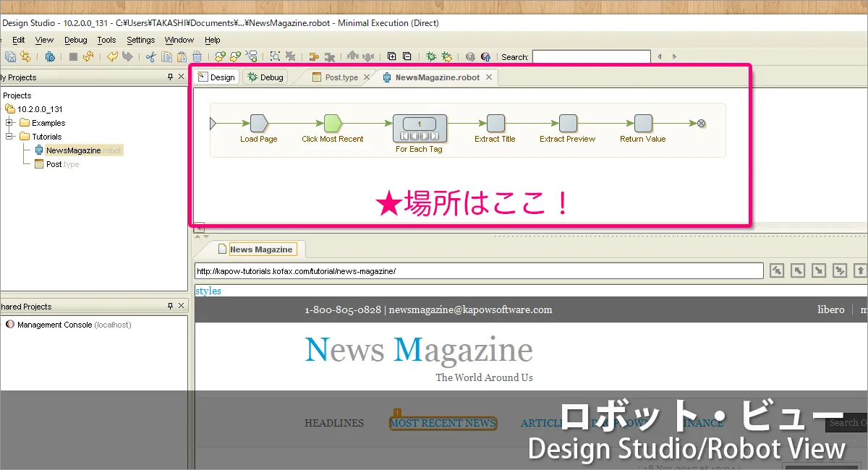Click the styles link in browser view

(208, 291)
